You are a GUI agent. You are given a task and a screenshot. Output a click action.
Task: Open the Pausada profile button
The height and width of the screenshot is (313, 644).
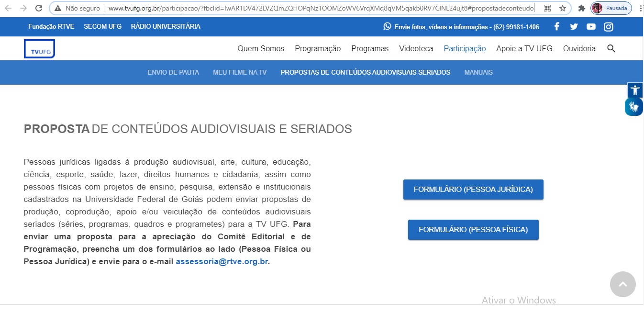611,8
